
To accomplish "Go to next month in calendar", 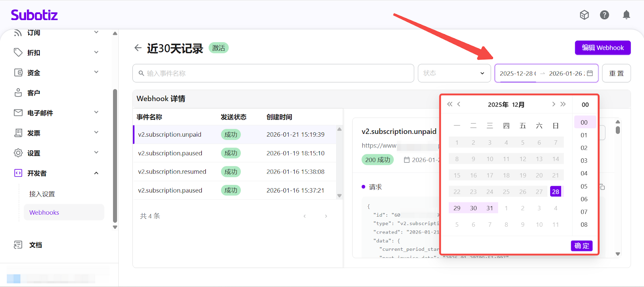I will click(553, 104).
